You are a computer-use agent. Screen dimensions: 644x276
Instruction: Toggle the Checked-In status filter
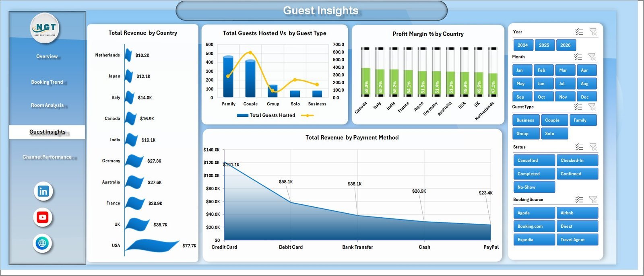click(576, 161)
